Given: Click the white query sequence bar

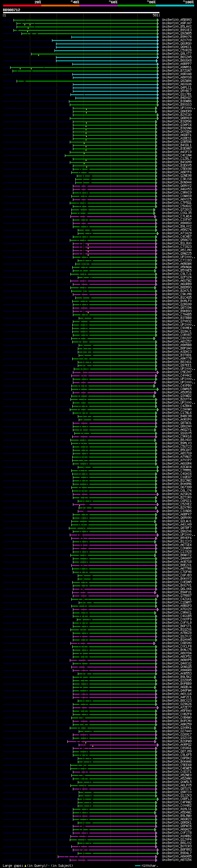Looking at the screenshot, I should 81,12.
